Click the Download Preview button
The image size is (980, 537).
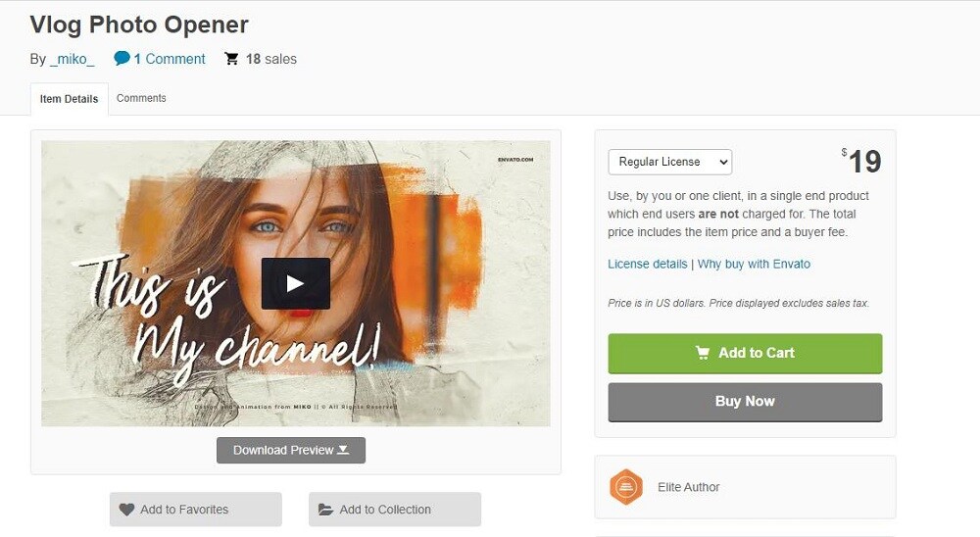point(291,450)
